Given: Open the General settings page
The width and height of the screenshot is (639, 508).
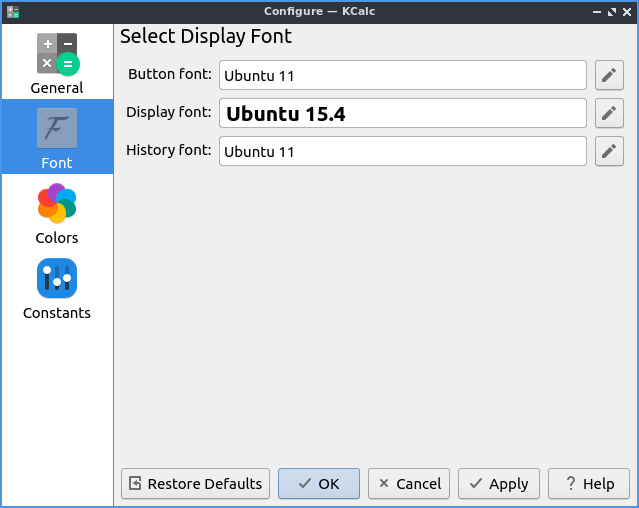Looking at the screenshot, I should pyautogui.click(x=57, y=64).
